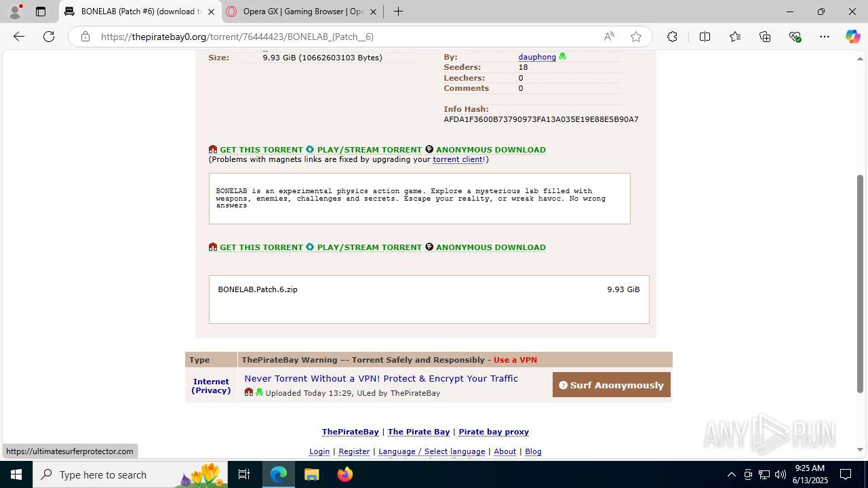
Task: Open the Register link
Action: click(354, 451)
